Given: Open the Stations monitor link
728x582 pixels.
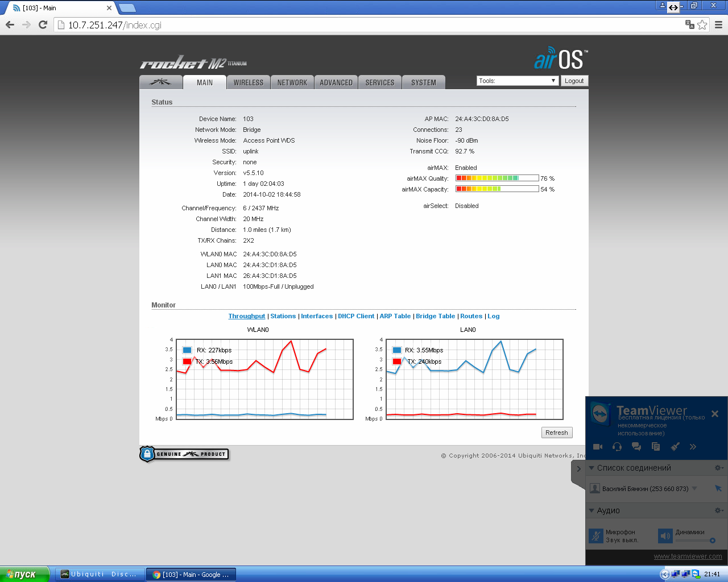Looking at the screenshot, I should 283,316.
